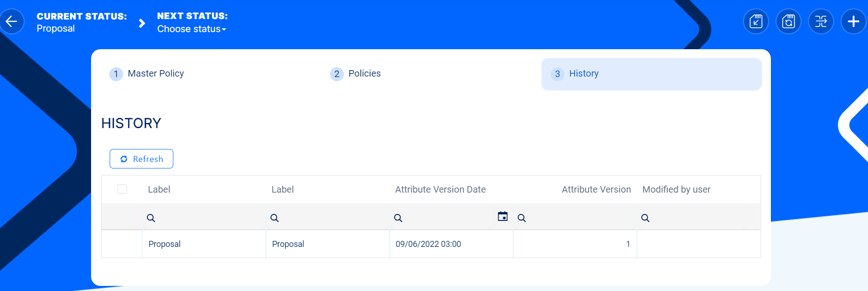Click the save and refresh card icon
This screenshot has width=868, height=291.
point(788,21)
